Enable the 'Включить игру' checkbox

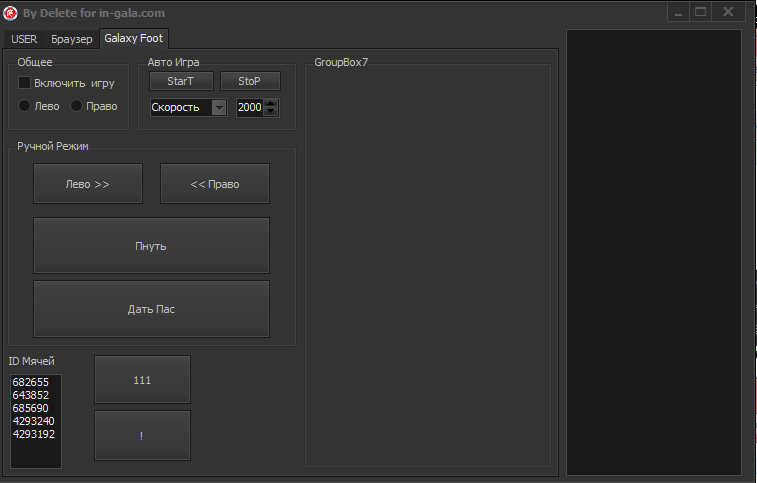pyautogui.click(x=25, y=83)
